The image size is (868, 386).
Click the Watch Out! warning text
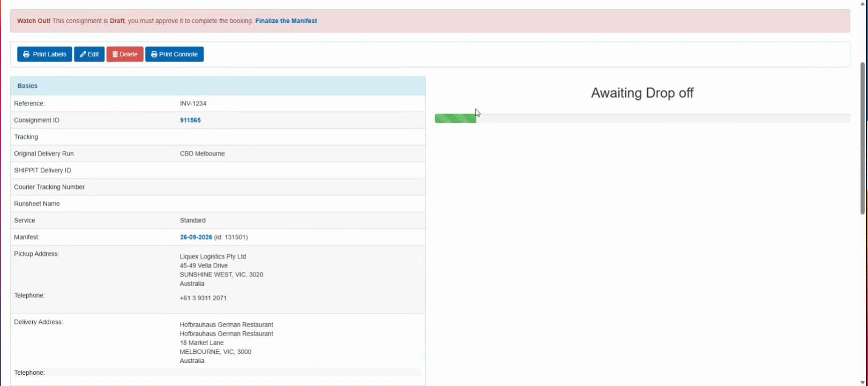34,21
